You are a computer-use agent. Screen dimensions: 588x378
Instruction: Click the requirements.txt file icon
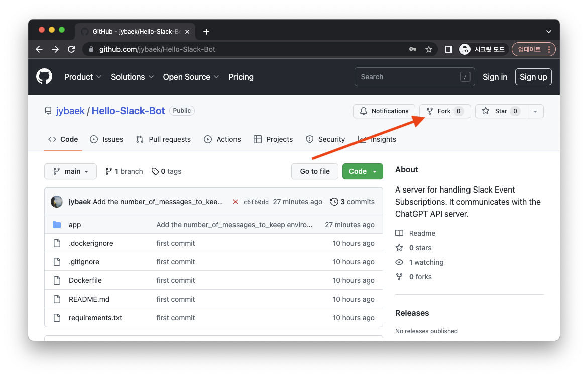[x=57, y=318]
